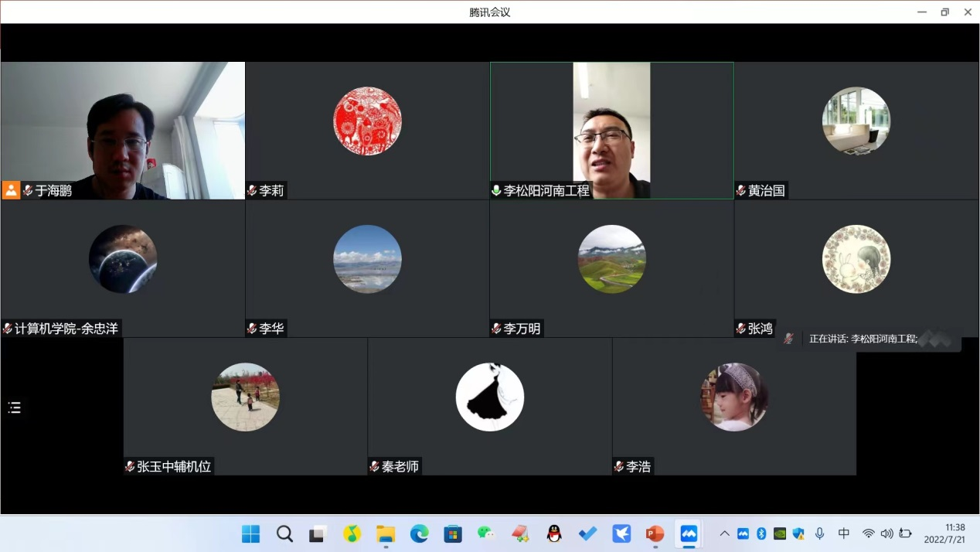Screen dimensions: 980x552
Task: Click the Tencent Meeting taskbar icon
Action: coord(689,533)
